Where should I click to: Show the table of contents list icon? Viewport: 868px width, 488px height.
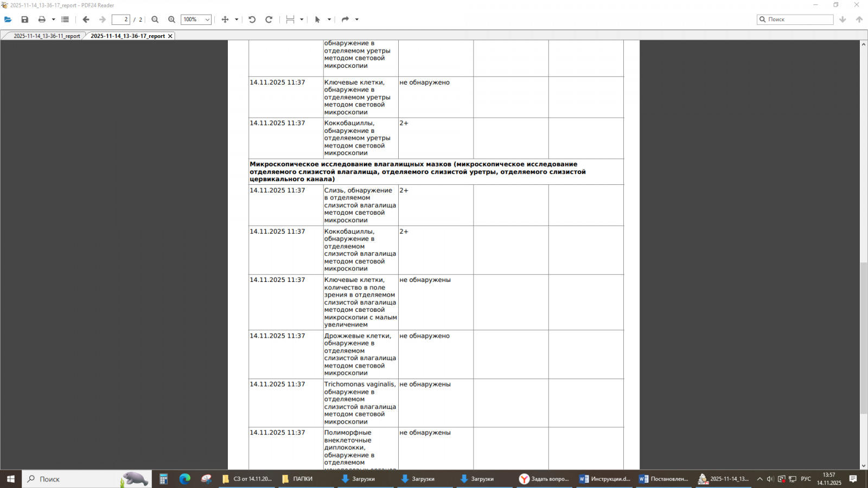65,20
